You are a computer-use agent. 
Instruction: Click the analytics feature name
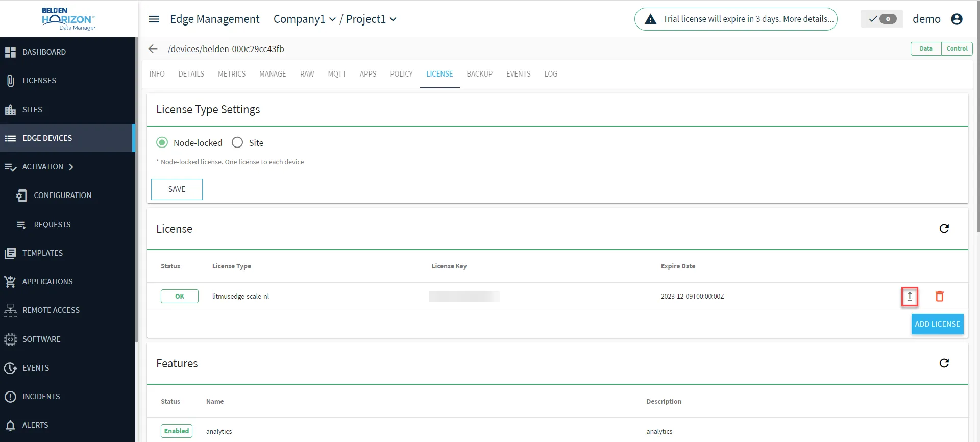pyautogui.click(x=219, y=432)
